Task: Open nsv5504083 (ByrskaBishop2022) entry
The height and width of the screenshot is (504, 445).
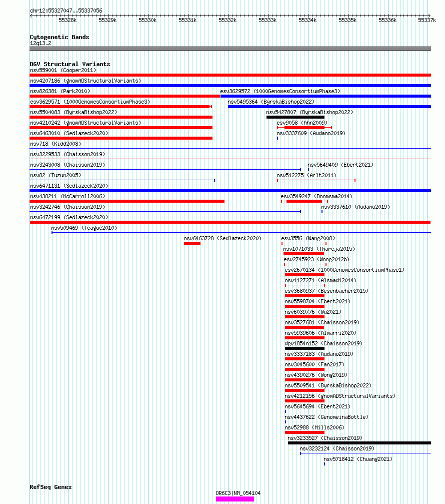Action: [73, 112]
